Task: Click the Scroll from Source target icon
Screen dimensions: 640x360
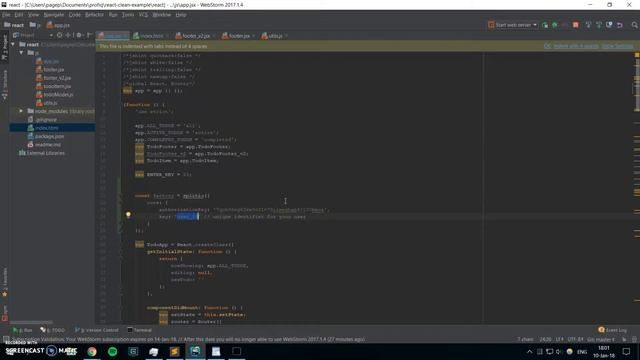Action: click(60, 36)
